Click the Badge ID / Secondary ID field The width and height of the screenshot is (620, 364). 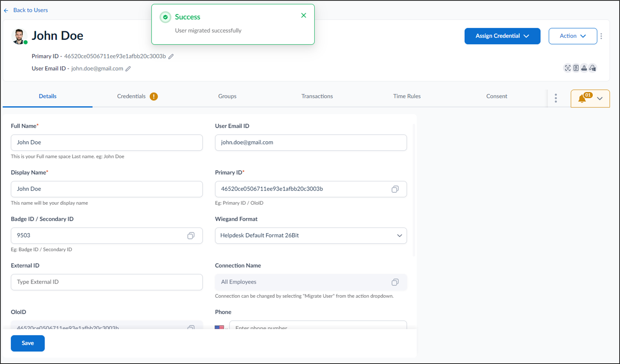[x=107, y=236]
